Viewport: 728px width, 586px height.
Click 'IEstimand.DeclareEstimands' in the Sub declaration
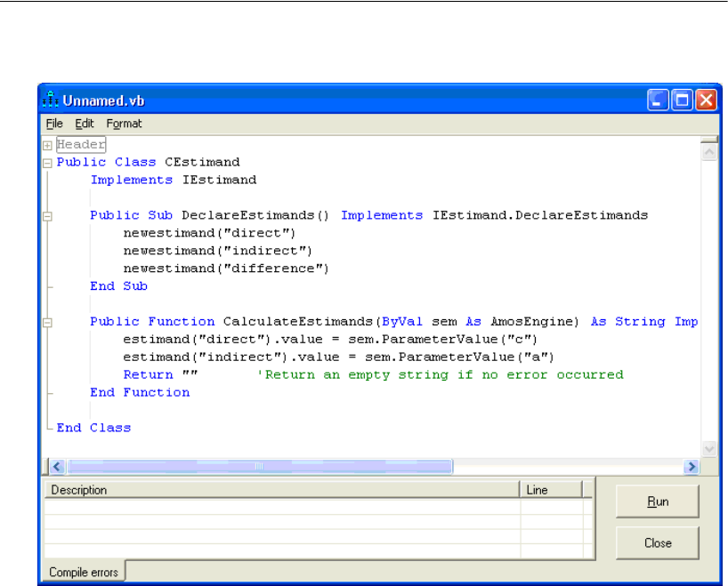(x=540, y=215)
